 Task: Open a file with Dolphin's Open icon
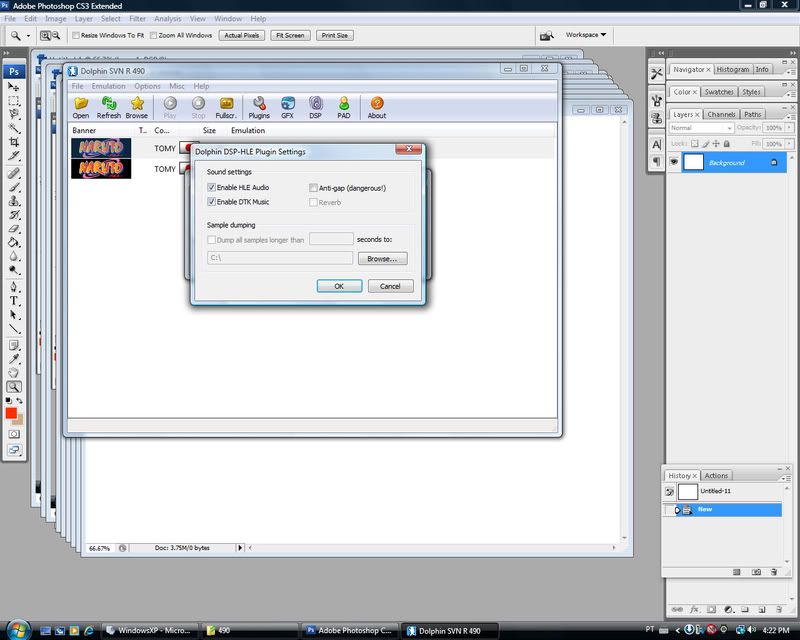tap(81, 108)
